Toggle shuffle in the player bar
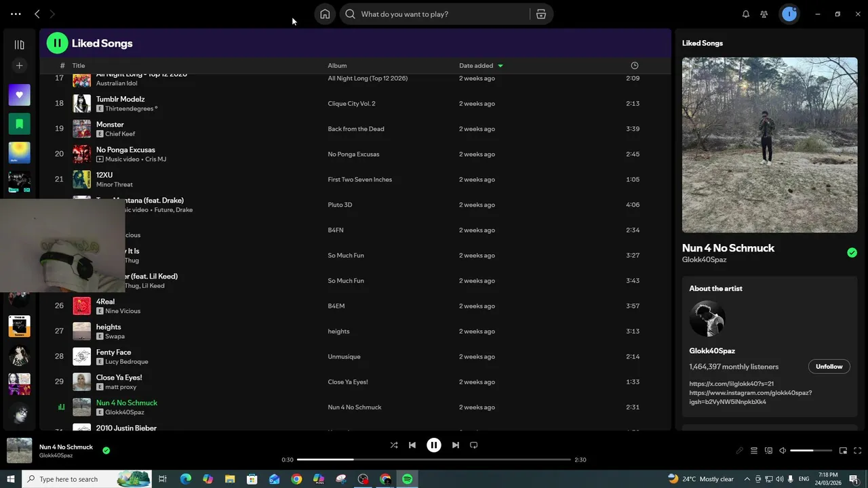Viewport: 868px width, 488px height. point(394,445)
